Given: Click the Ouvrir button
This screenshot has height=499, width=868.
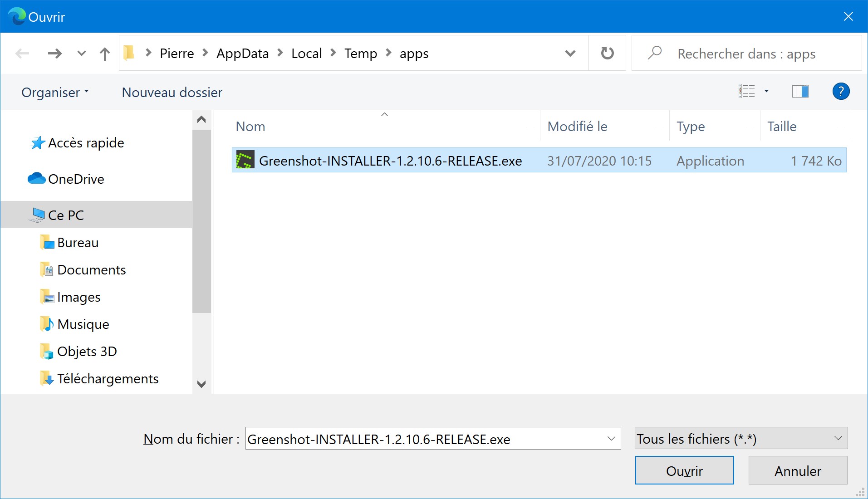Looking at the screenshot, I should (x=684, y=470).
